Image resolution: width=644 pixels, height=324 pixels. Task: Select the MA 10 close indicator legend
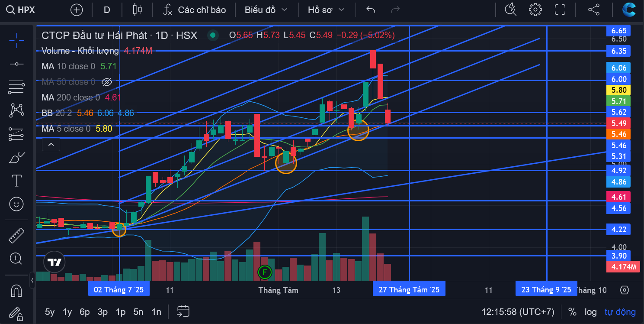tap(68, 66)
